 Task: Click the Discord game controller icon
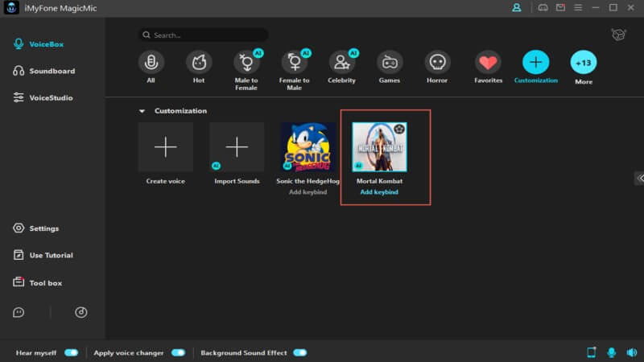point(543,8)
